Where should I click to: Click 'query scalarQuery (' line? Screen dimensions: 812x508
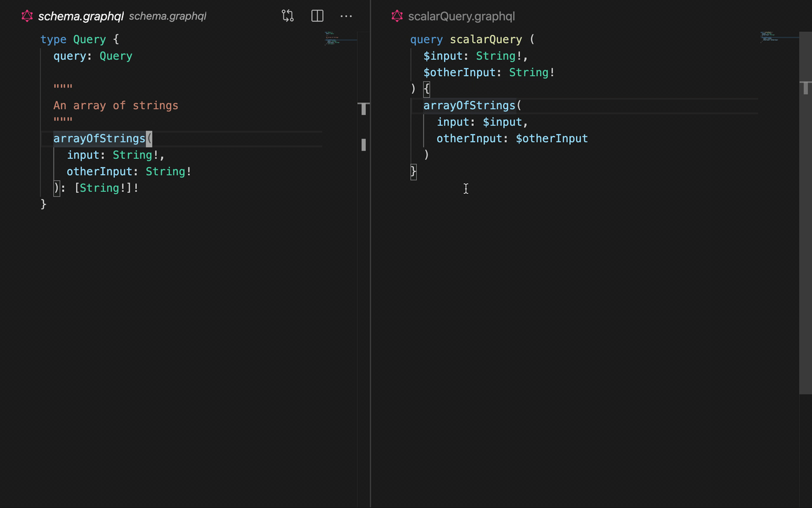tap(473, 39)
